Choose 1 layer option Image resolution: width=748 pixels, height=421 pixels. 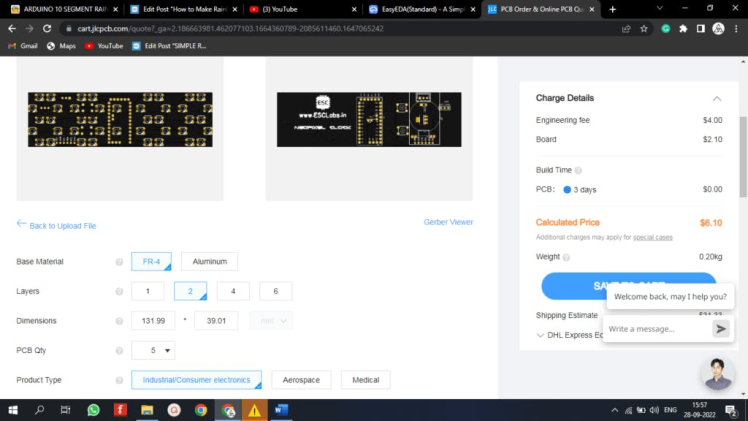coord(148,291)
